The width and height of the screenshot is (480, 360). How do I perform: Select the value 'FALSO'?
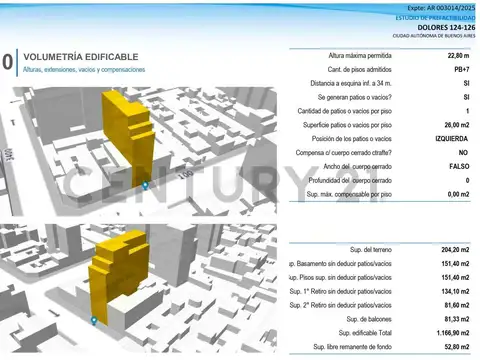(x=459, y=166)
